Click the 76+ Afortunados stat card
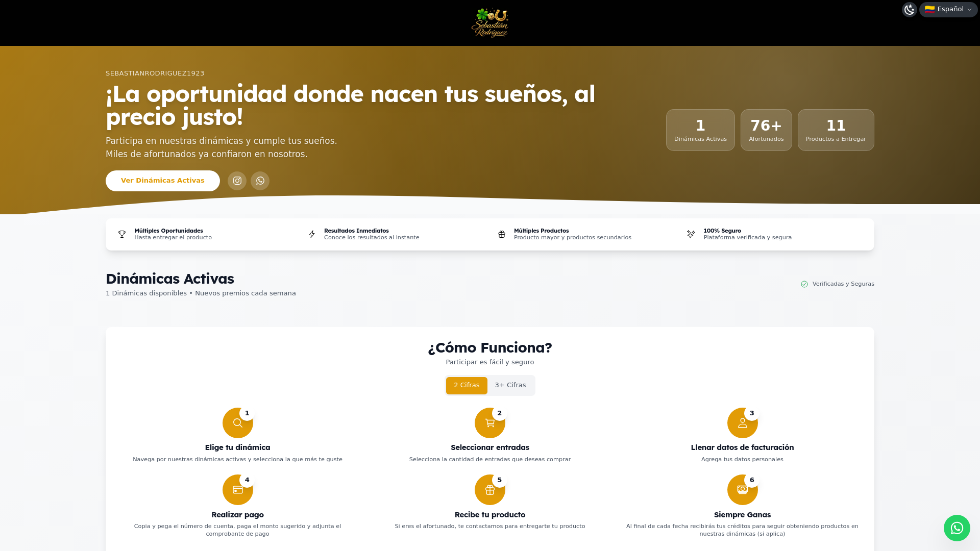 [x=766, y=130]
